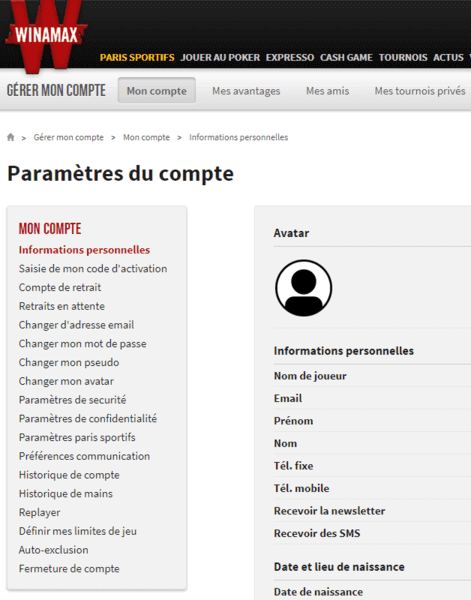Click the Winamax logo

click(x=46, y=36)
